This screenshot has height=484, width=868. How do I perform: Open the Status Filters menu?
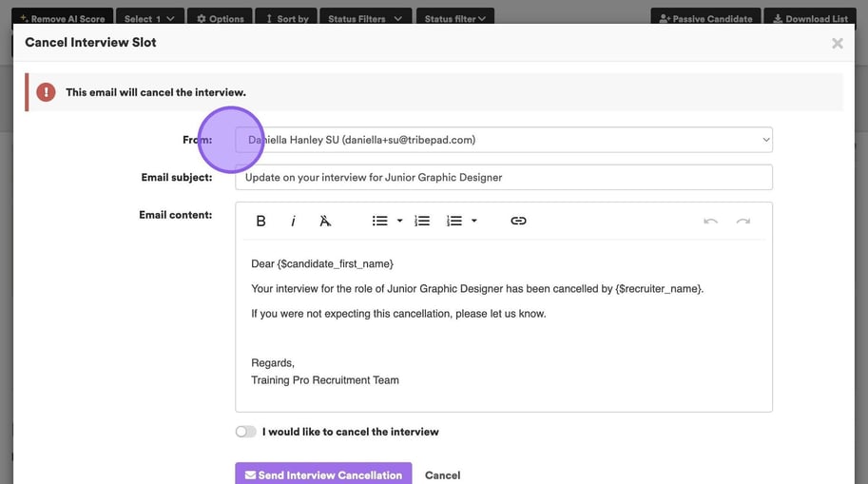click(365, 18)
